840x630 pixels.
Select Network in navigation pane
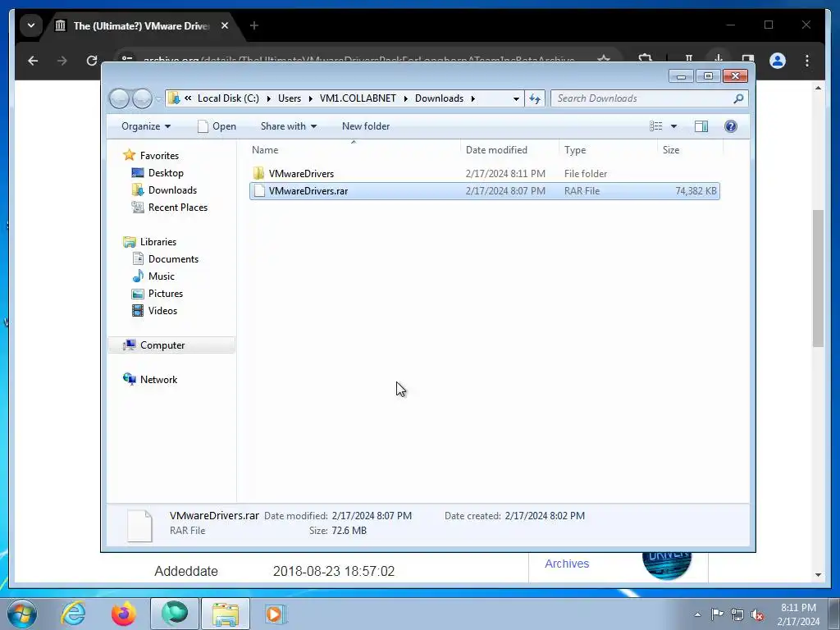click(x=158, y=379)
